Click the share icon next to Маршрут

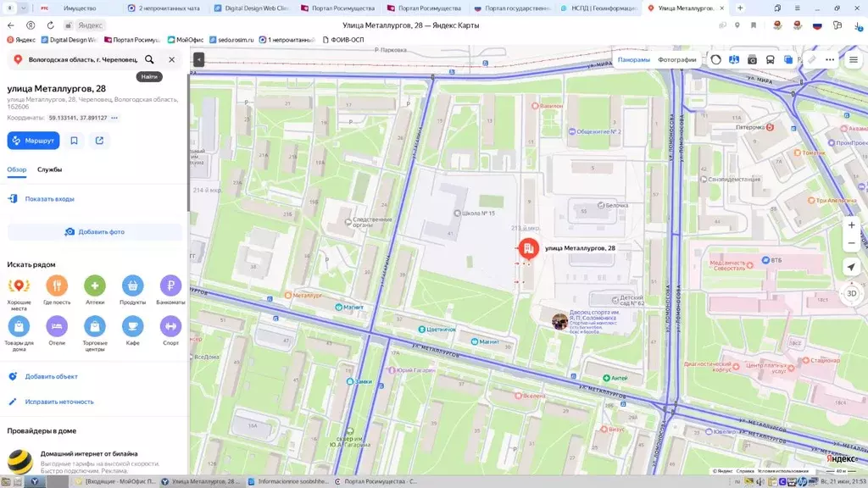point(100,141)
